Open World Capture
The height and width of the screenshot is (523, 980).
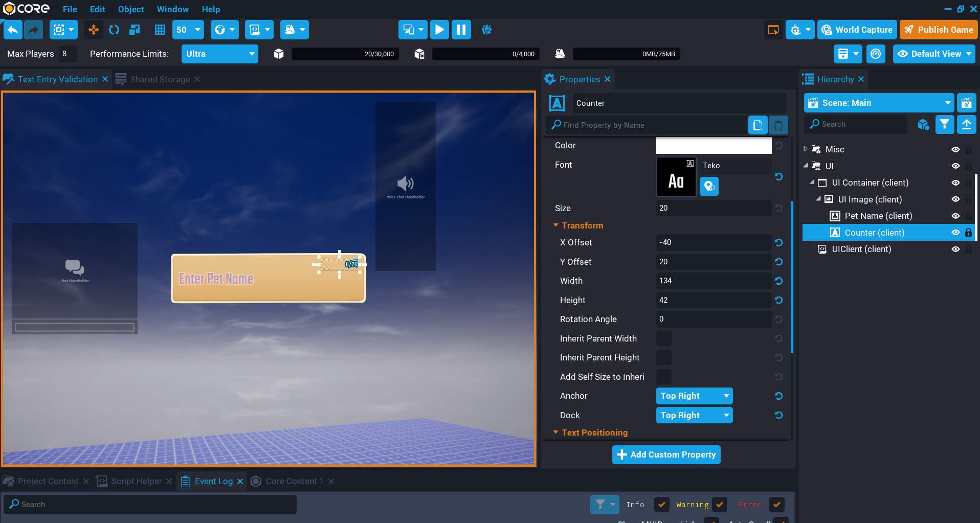point(857,30)
